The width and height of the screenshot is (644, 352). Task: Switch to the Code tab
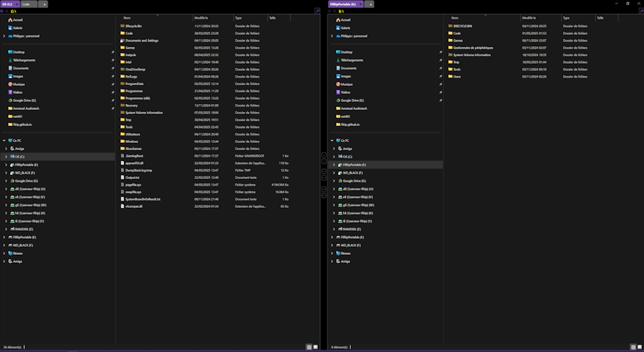pos(29,4)
